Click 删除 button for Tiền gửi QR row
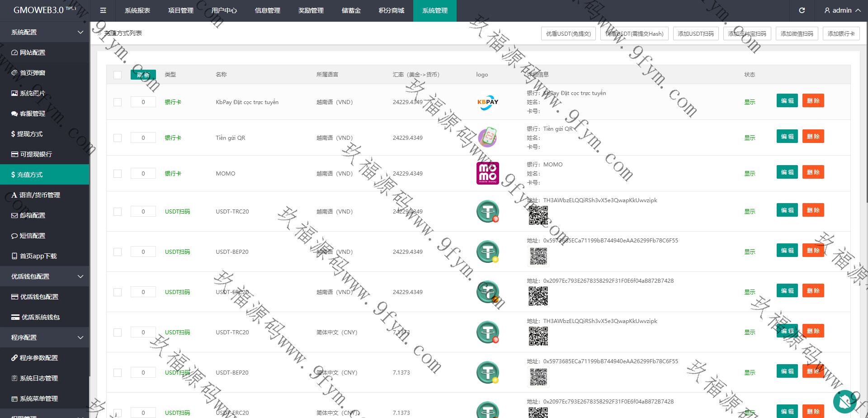The image size is (868, 418). click(x=813, y=137)
